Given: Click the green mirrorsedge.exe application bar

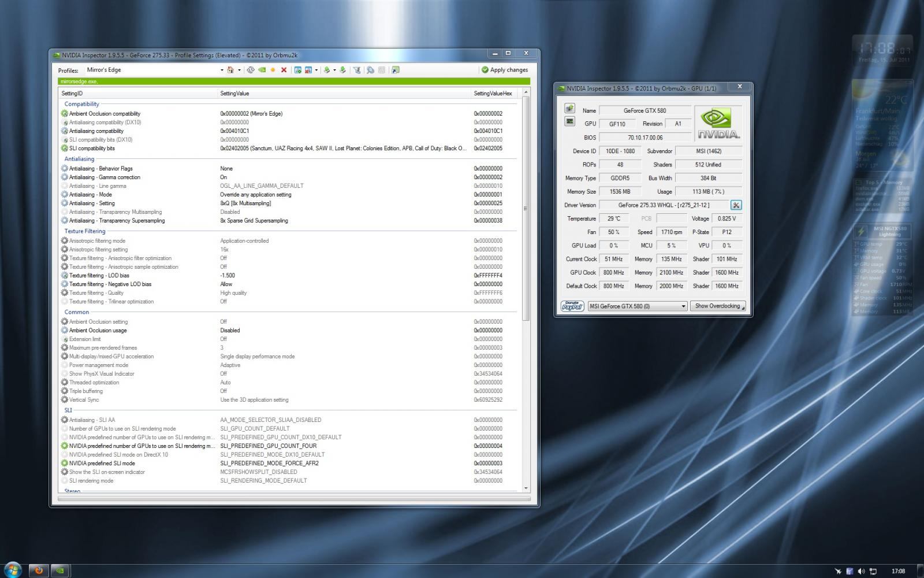Looking at the screenshot, I should click(x=294, y=81).
